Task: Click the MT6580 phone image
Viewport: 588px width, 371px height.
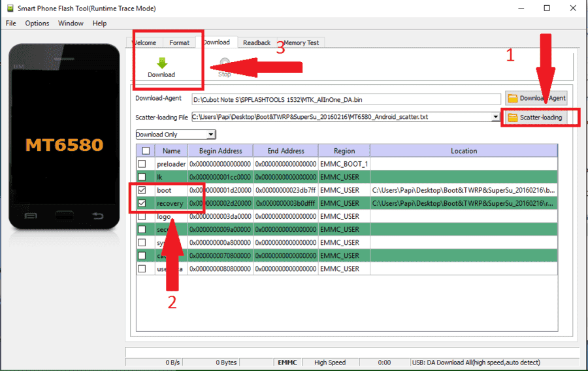Action: [64, 137]
